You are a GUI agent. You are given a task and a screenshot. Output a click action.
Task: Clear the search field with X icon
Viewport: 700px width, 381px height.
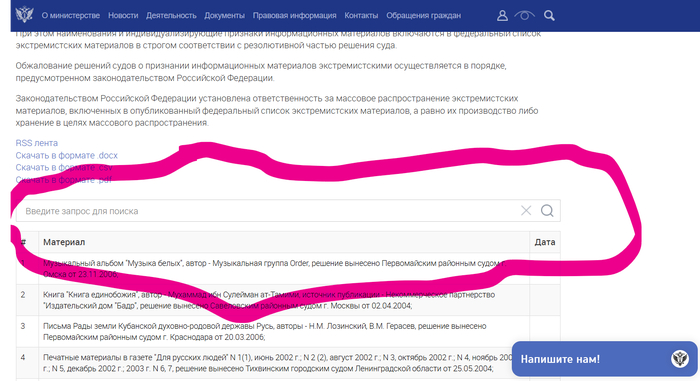click(526, 210)
